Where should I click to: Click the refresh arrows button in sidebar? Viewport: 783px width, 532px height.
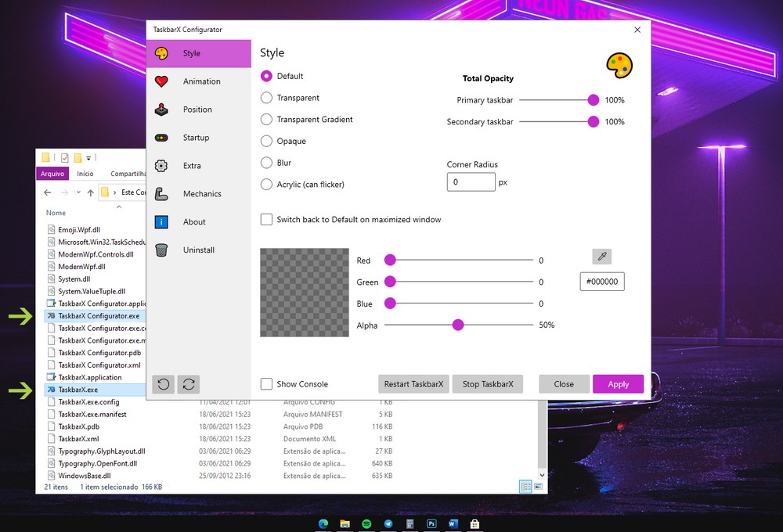pos(188,384)
